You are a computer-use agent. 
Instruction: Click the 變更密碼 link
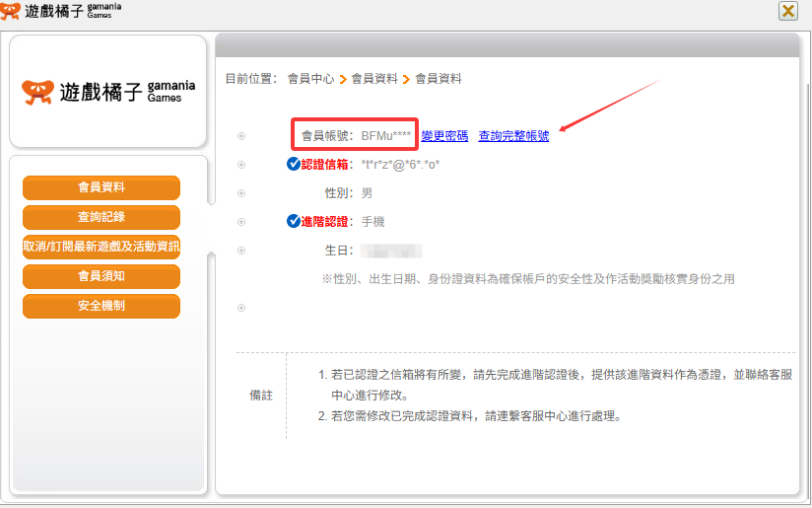point(444,136)
